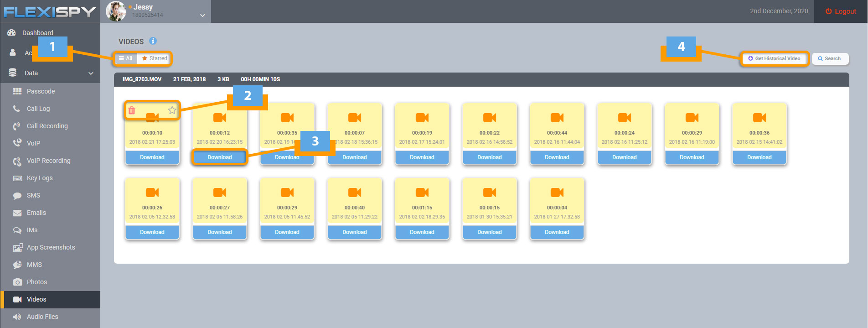Click the IMG_8703.MOV file name
This screenshot has height=328, width=868.
142,79
